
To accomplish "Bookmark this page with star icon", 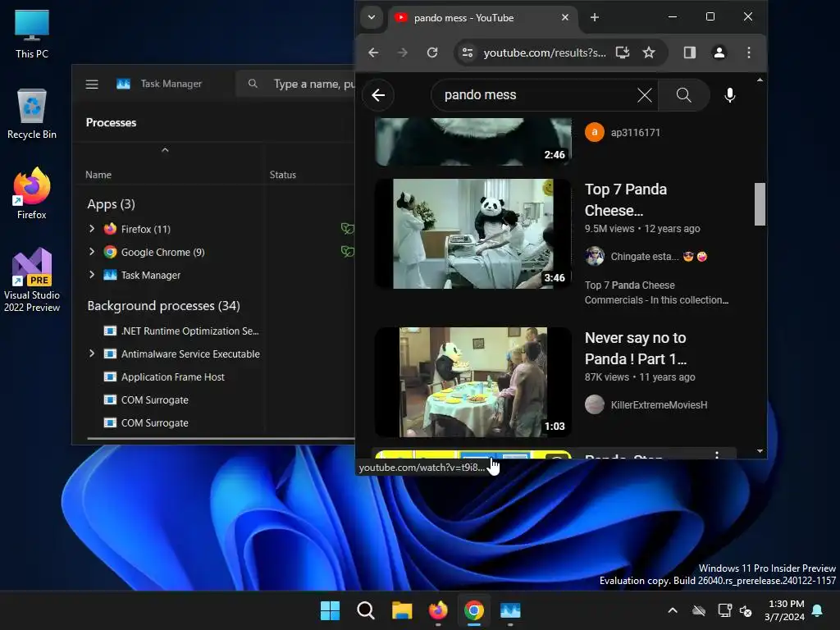I will click(x=649, y=52).
